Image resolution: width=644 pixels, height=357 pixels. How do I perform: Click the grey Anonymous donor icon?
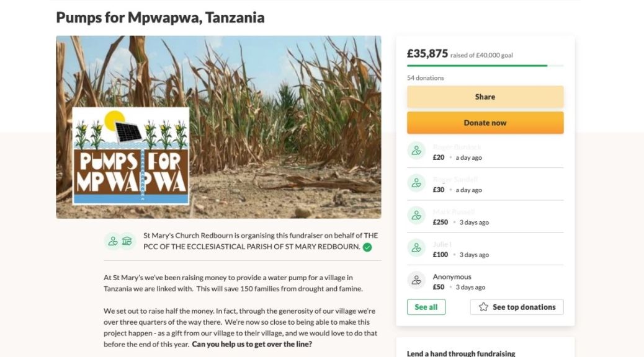pos(416,280)
